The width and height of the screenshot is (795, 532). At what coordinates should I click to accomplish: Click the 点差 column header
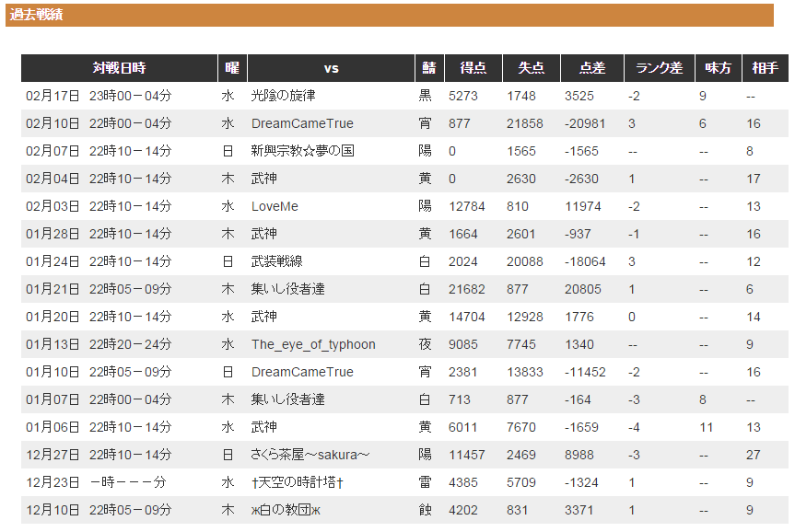[x=592, y=68]
